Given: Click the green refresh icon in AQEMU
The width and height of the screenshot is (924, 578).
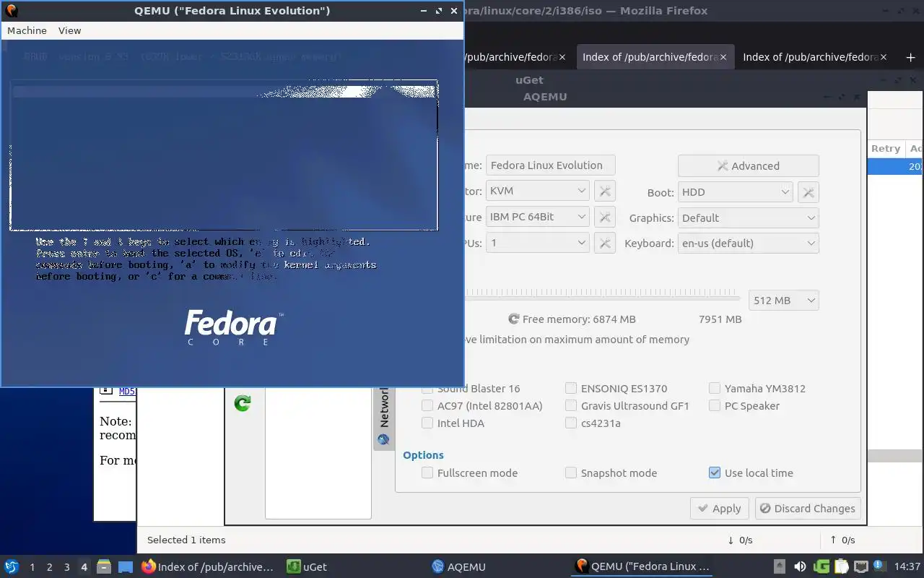Looking at the screenshot, I should (243, 403).
